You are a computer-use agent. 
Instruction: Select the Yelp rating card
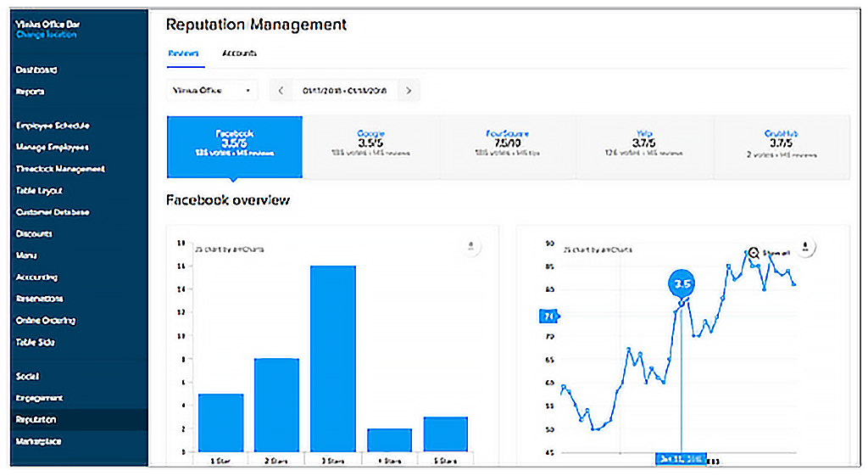click(644, 147)
